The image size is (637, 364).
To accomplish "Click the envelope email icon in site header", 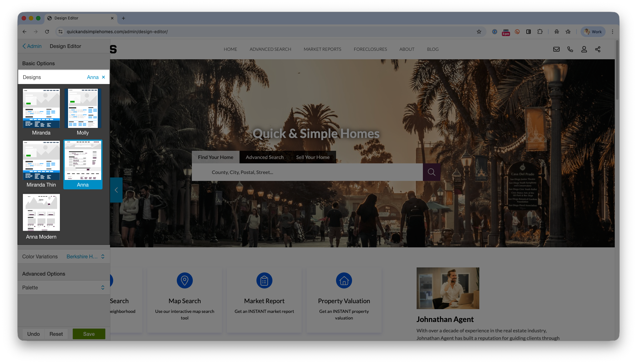I will coord(556,49).
